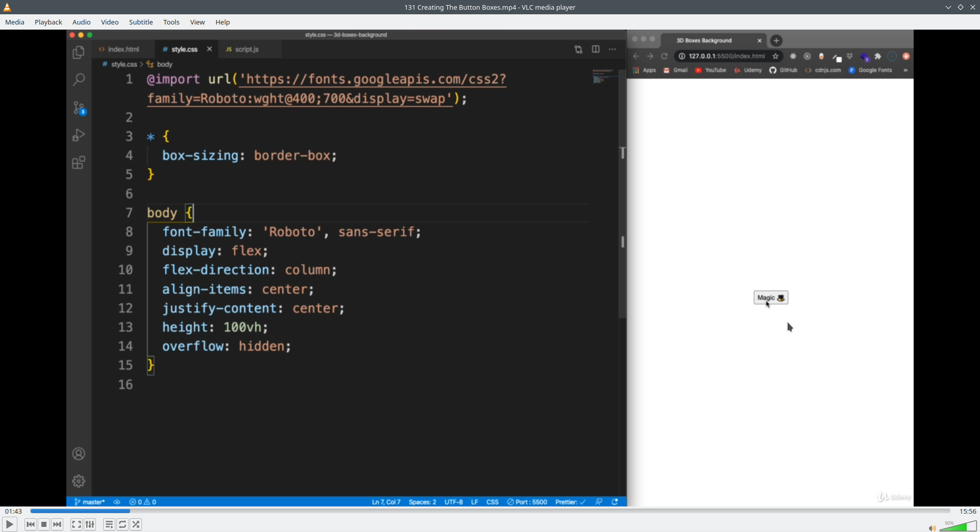Screen dimensions: 980x532
Task: Bookmark the page with the star icon
Action: 776,56
